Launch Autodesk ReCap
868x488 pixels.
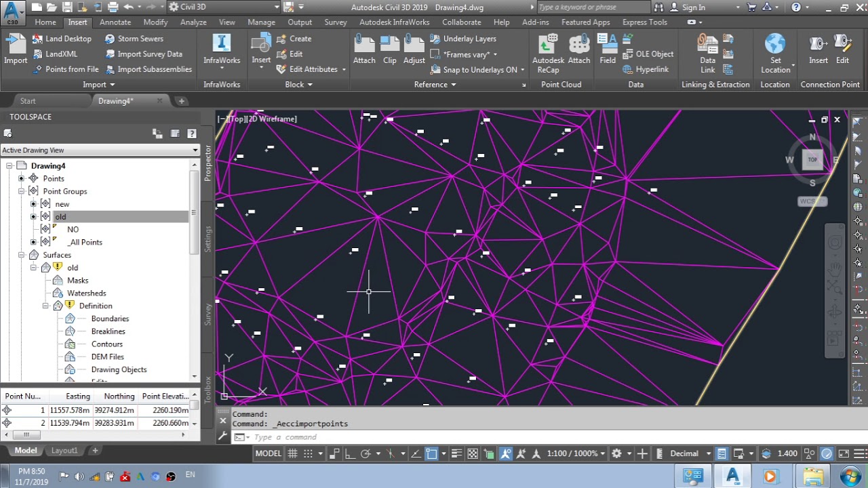coord(548,53)
